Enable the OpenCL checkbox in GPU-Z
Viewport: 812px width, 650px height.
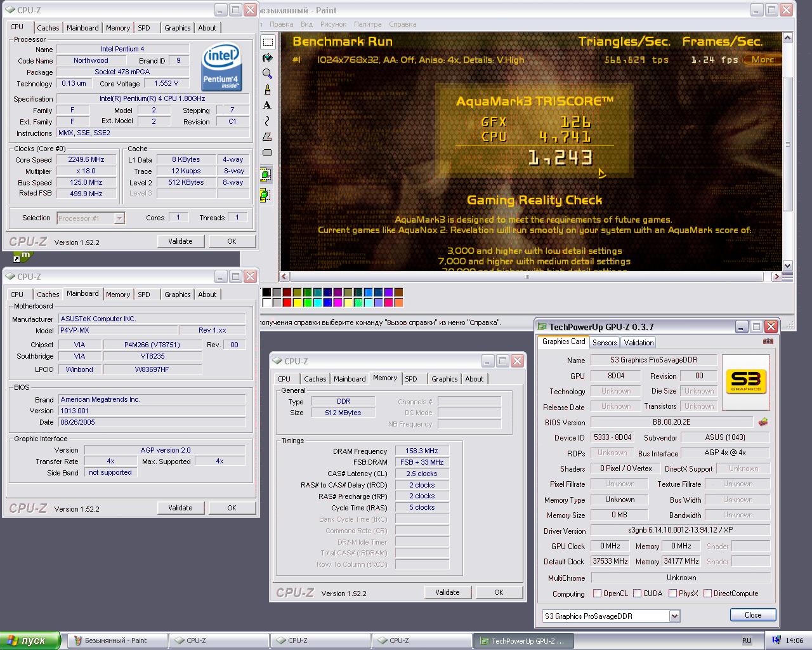click(x=597, y=594)
